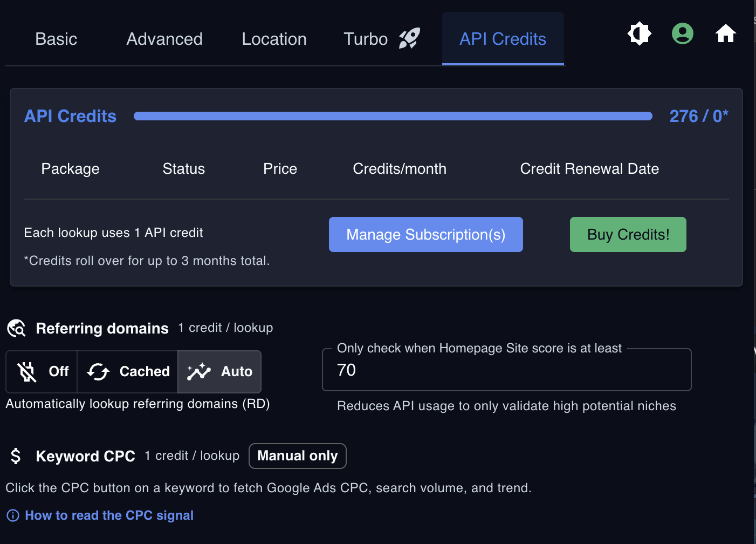This screenshot has width=756, height=544.
Task: Click the rocket icon on Turbo tab
Action: [x=409, y=39]
